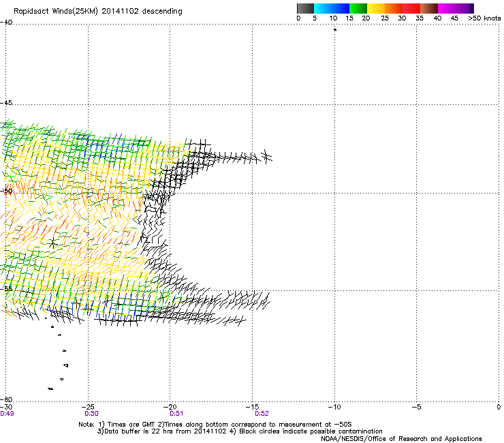Click the yellow 20-25 knots legend segment

tap(376, 8)
